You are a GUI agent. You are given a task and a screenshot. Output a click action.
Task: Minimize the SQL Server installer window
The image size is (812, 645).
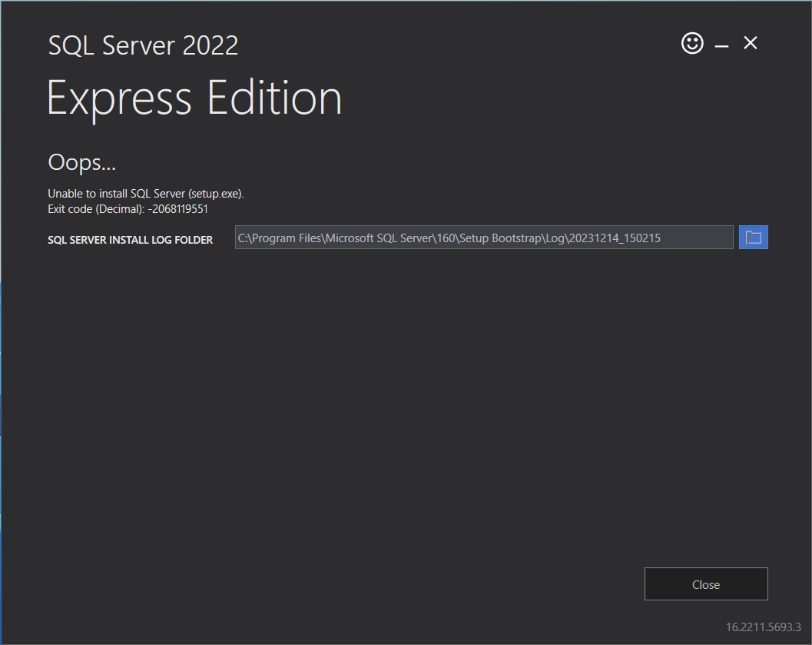721,45
